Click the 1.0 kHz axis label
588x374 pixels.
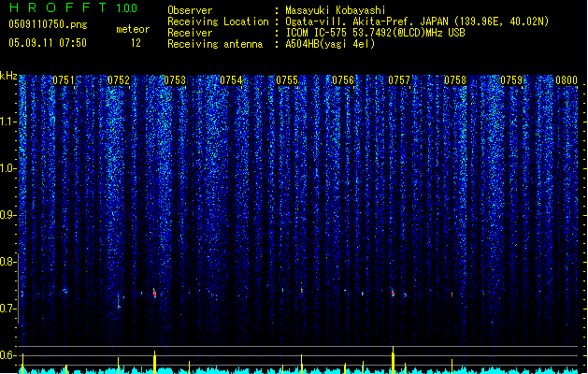(x=7, y=168)
